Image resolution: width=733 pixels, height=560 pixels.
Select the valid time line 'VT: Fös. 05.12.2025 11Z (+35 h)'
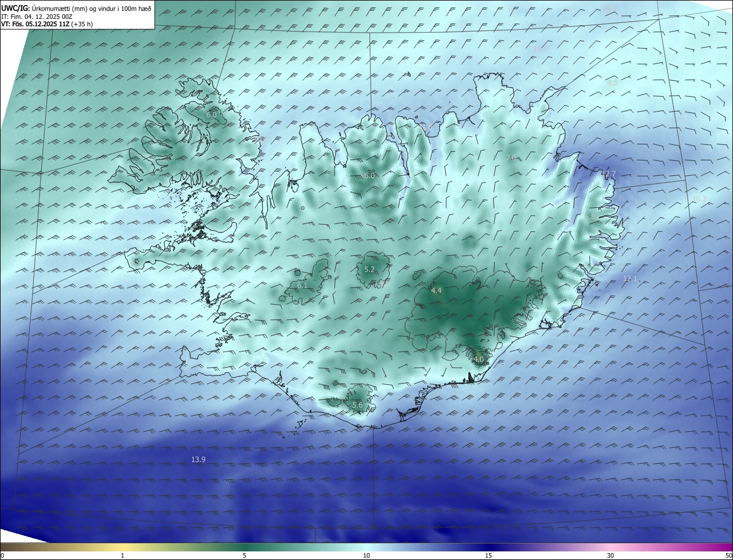47,24
